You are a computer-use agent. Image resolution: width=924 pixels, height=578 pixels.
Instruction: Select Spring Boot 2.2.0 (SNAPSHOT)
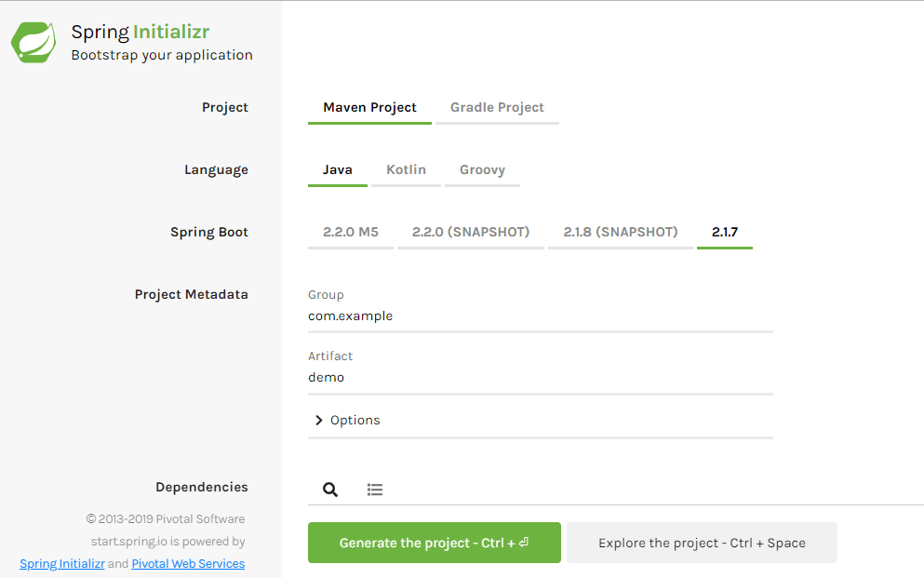(x=471, y=233)
